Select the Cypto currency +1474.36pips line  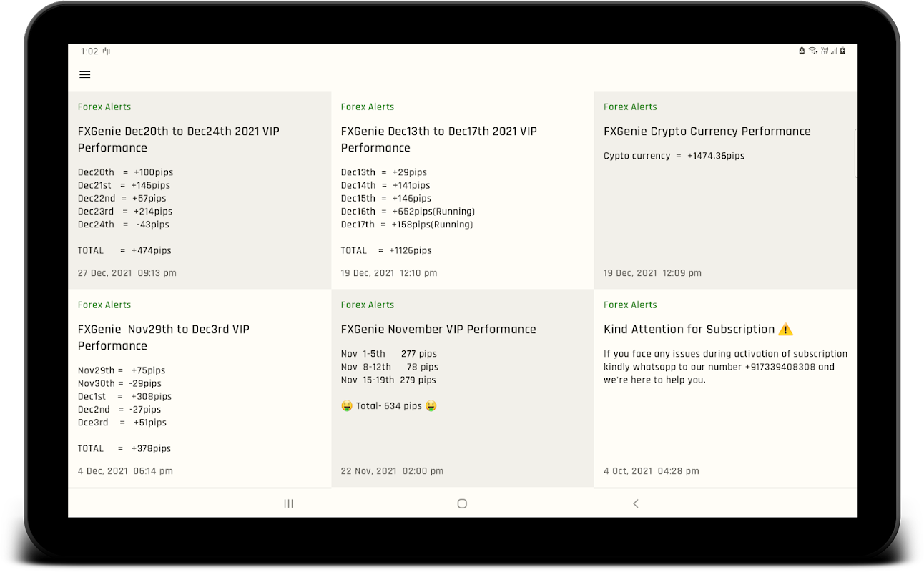[x=674, y=156]
